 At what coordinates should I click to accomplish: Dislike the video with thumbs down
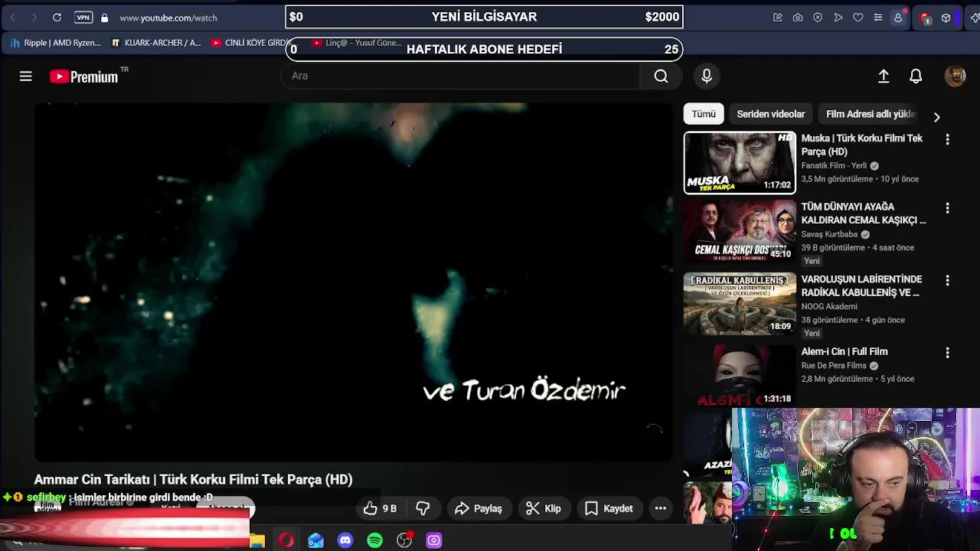point(423,508)
